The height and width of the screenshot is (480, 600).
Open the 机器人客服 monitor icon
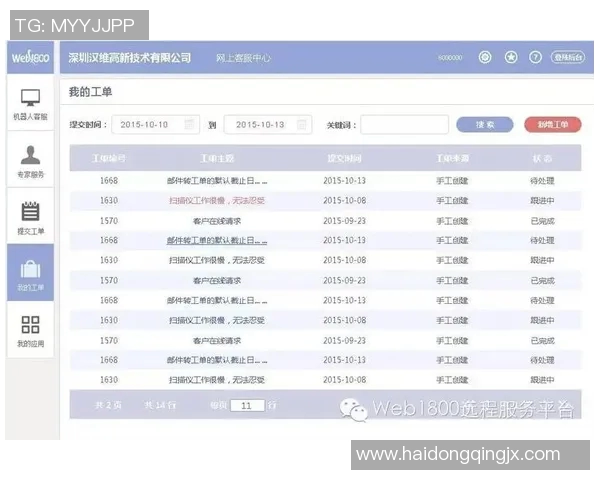(x=30, y=97)
